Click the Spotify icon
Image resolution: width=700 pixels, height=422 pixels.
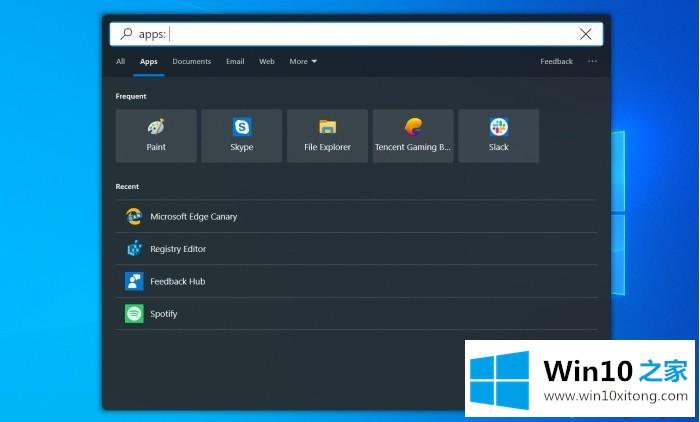[x=134, y=314]
